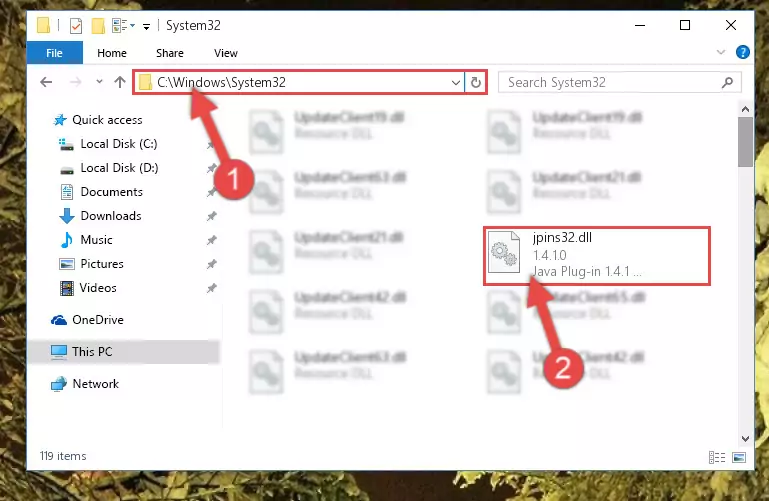Click the OneDrive cloud icon
The width and height of the screenshot is (769, 501).
click(x=59, y=320)
